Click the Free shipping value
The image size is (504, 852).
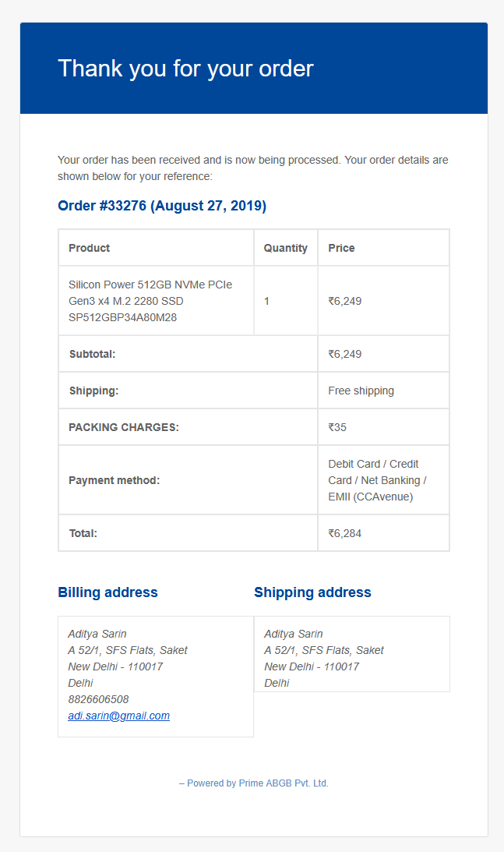click(361, 391)
